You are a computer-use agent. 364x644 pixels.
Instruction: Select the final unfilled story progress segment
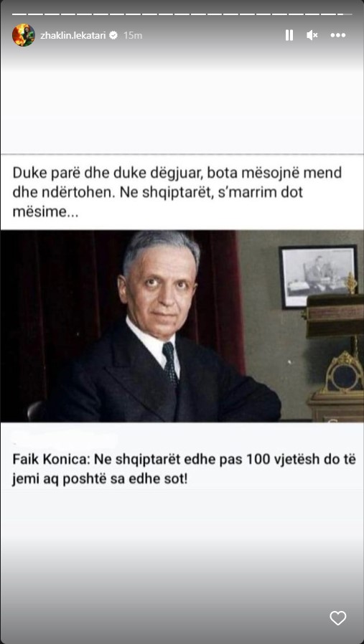coord(344,14)
